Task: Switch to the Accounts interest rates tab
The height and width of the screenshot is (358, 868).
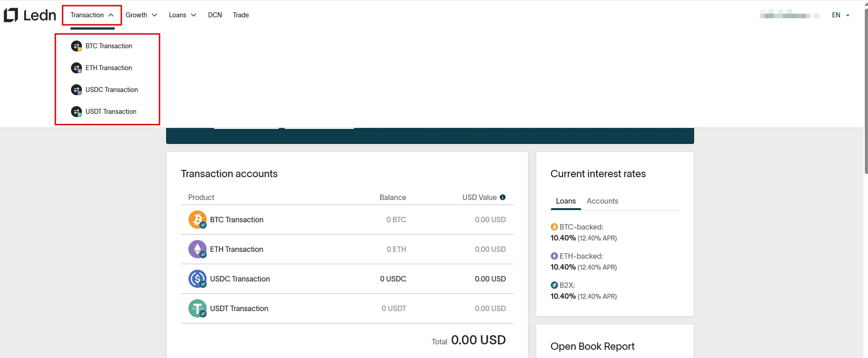Action: click(602, 201)
